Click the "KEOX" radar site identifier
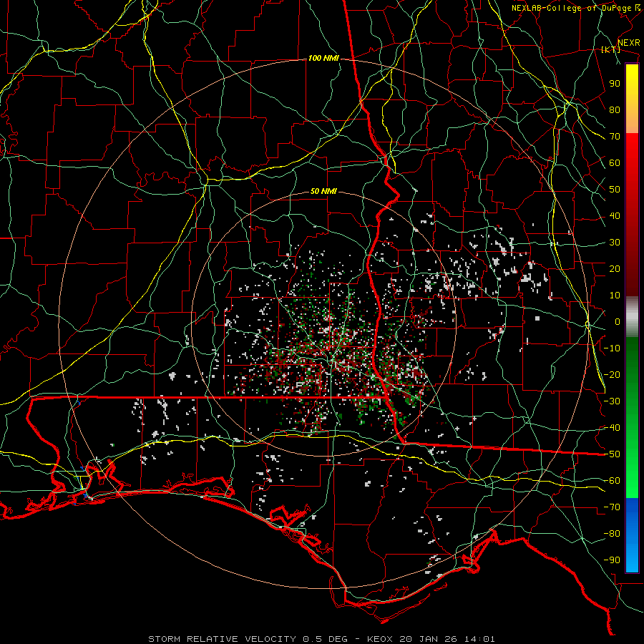Image resolution: width=644 pixels, height=644 pixels. pyautogui.click(x=380, y=639)
